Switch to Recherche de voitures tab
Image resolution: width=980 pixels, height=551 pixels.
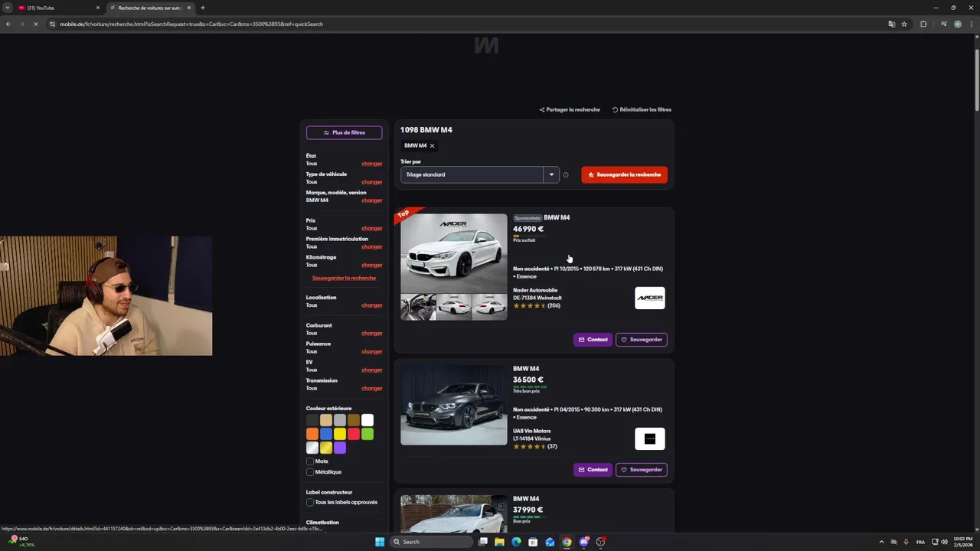149,8
